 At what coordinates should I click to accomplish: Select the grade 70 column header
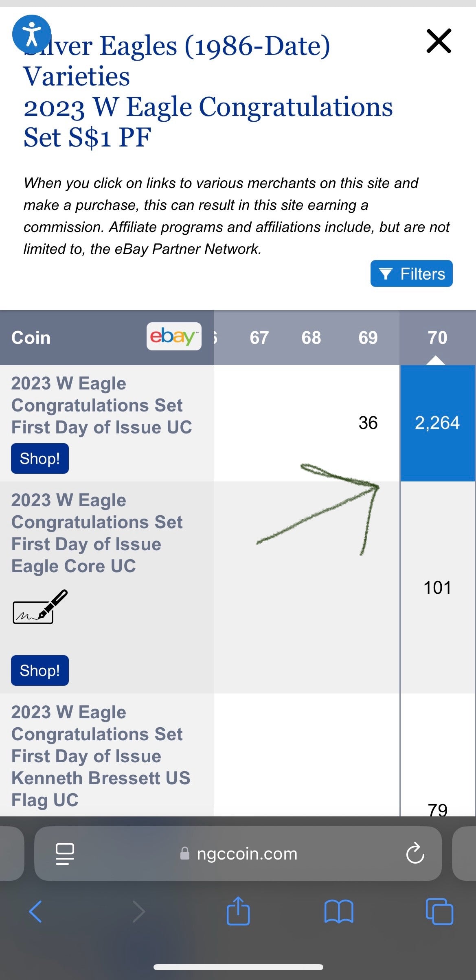(437, 338)
